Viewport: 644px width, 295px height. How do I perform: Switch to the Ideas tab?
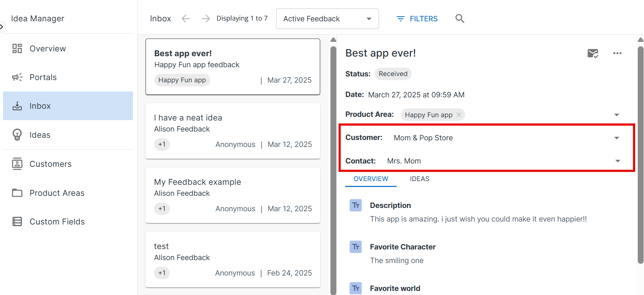tap(419, 179)
